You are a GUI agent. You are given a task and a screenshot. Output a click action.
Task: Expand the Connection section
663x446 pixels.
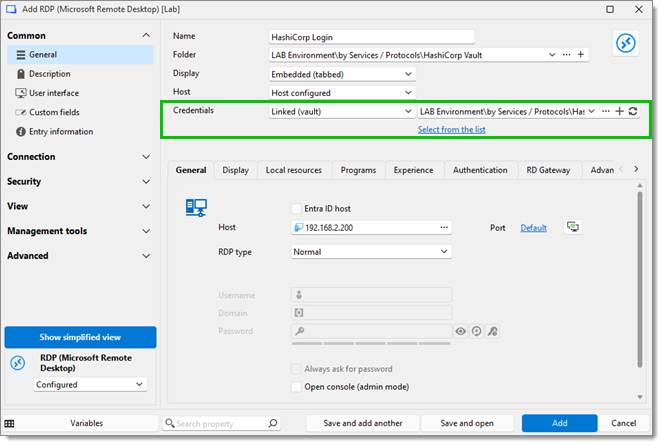[x=146, y=157]
